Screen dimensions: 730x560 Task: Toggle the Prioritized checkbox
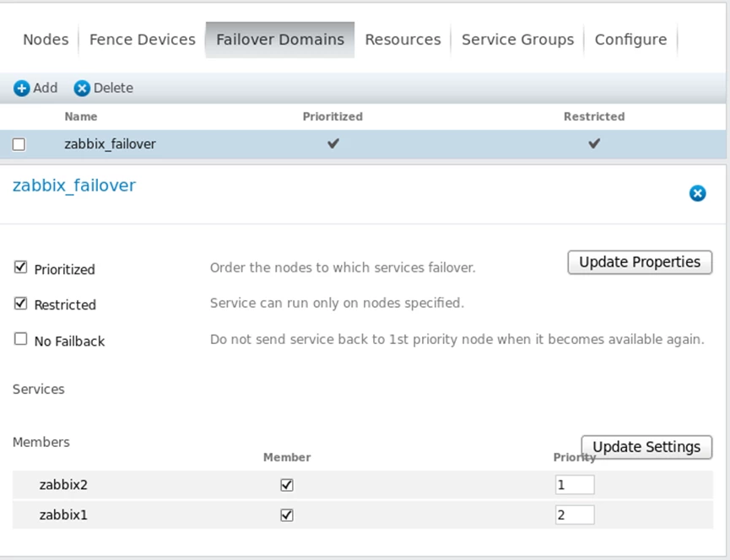pyautogui.click(x=20, y=267)
